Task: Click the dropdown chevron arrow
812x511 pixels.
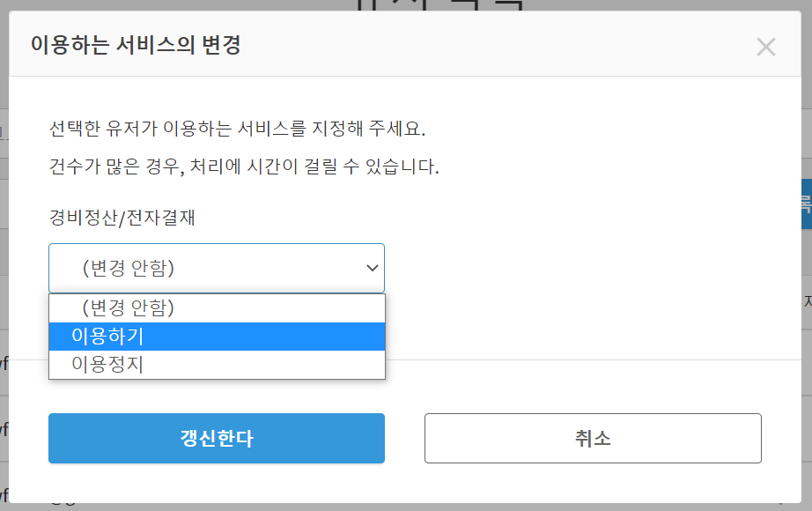Action: [372, 268]
